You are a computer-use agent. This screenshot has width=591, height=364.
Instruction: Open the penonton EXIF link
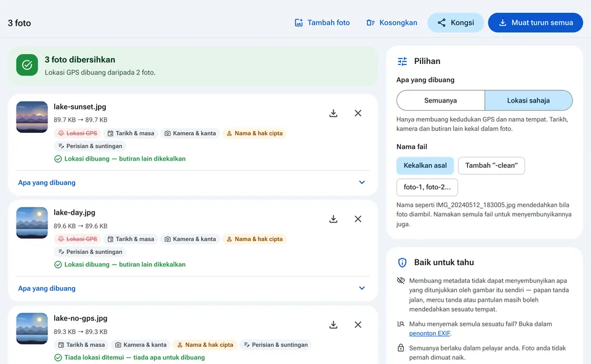point(430,333)
